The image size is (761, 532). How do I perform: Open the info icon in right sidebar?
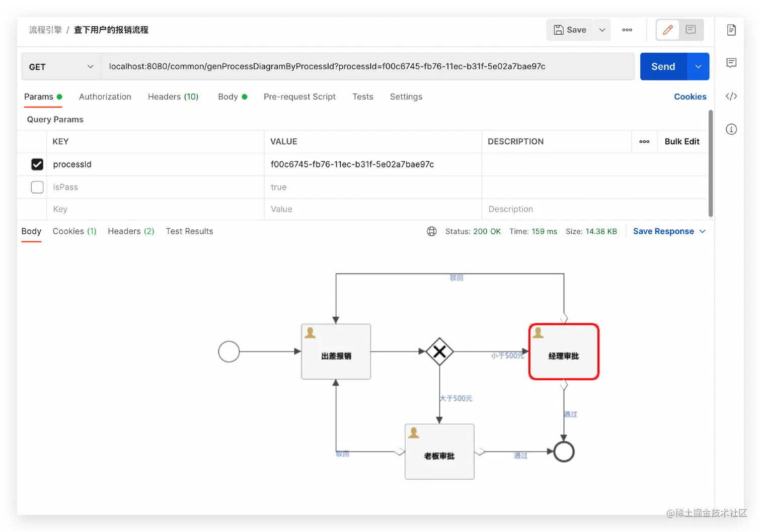(x=731, y=129)
